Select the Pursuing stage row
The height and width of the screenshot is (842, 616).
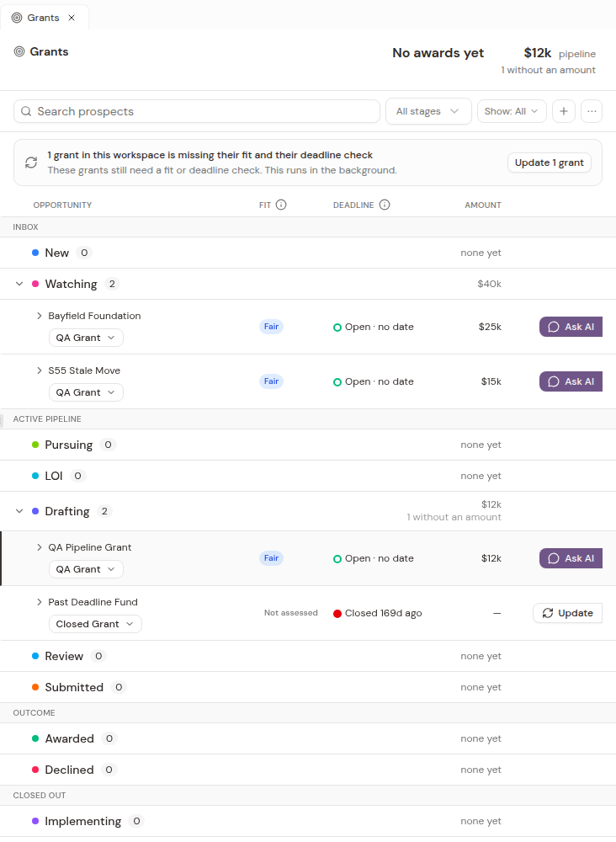pyautogui.click(x=308, y=445)
